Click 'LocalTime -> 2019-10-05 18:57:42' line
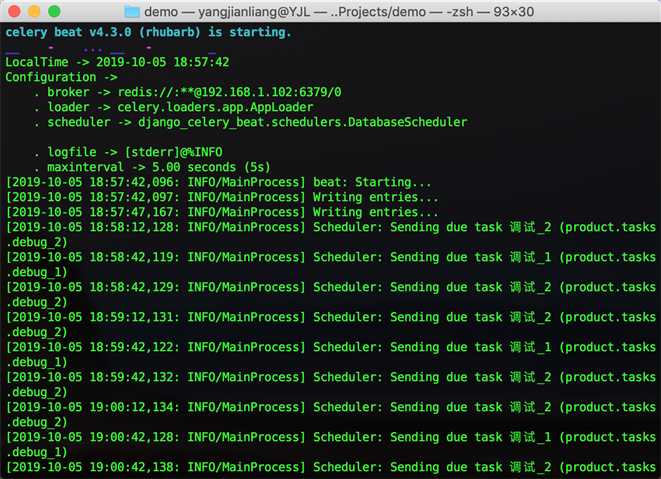This screenshot has width=661, height=479. coord(117,62)
